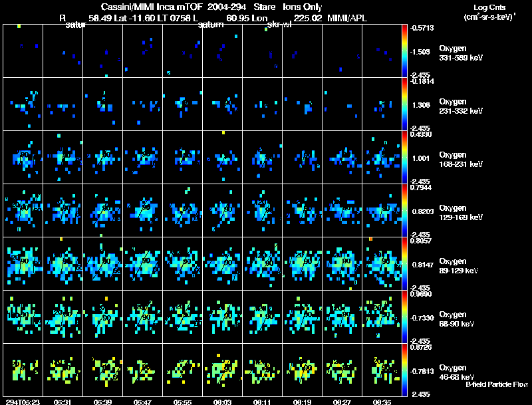Click the 0.9690 color scale value
The height and width of the screenshot is (405, 532).
421,294
